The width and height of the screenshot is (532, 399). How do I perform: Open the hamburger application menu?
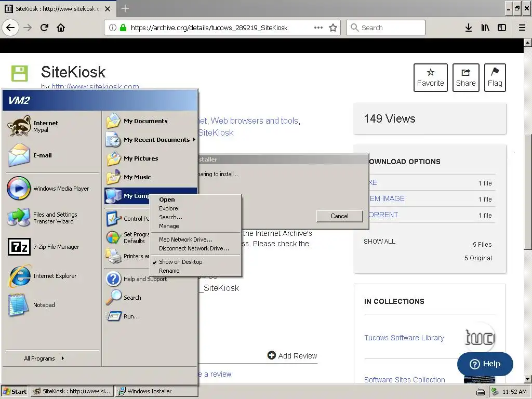pos(522,28)
